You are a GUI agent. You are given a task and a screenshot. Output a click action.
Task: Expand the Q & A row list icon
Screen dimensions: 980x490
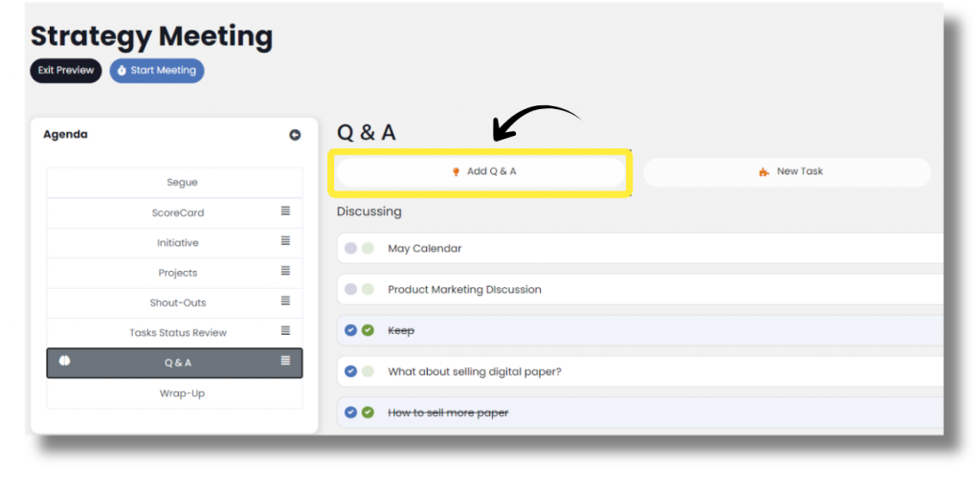pyautogui.click(x=285, y=361)
